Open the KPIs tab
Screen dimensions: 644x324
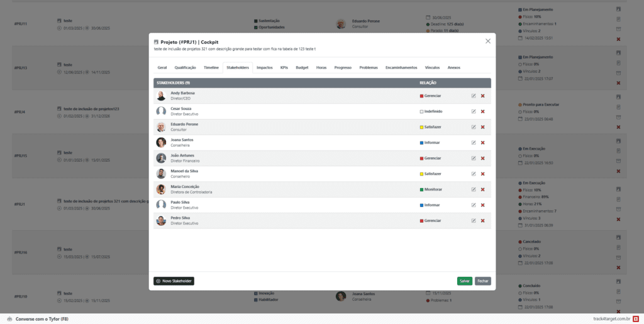click(x=284, y=67)
